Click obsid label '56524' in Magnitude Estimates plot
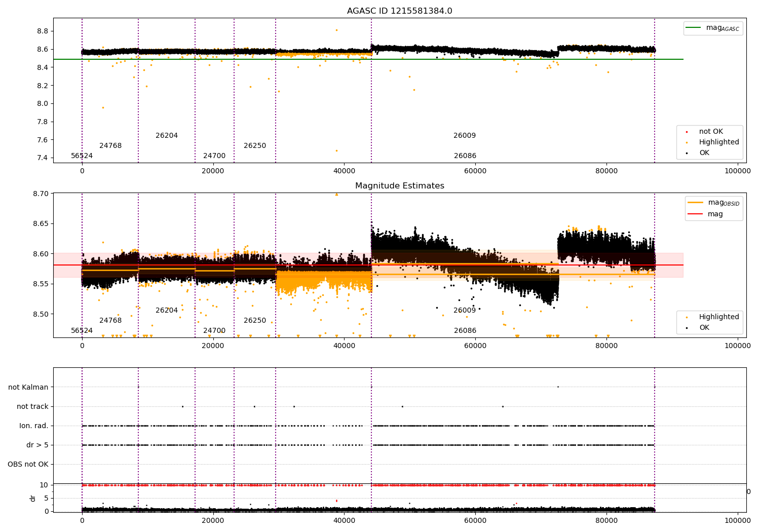Screen dimensions: 760x532 point(82,331)
